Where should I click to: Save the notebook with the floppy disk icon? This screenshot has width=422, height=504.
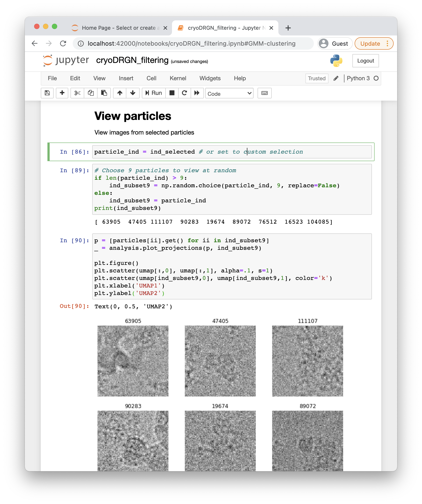[x=47, y=93]
